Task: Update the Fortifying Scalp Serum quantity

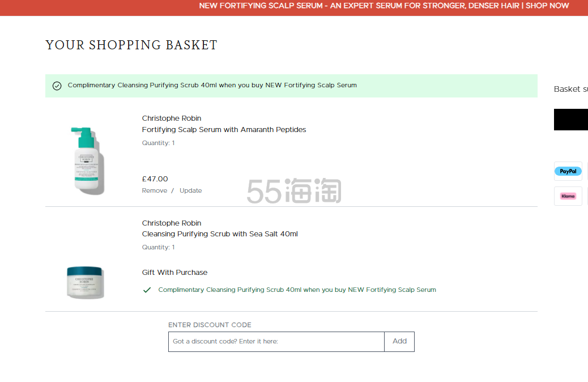Action: [x=190, y=190]
